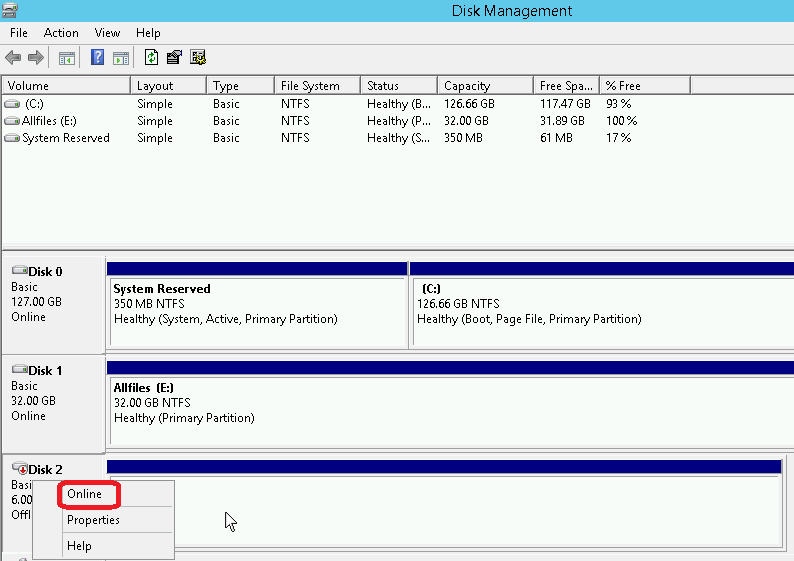Click the Refresh toolbar icon
This screenshot has width=794, height=561.
[151, 57]
